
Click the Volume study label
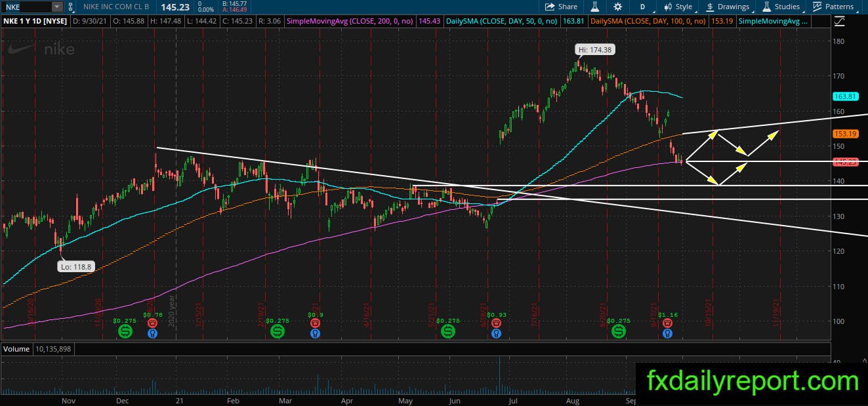16,349
